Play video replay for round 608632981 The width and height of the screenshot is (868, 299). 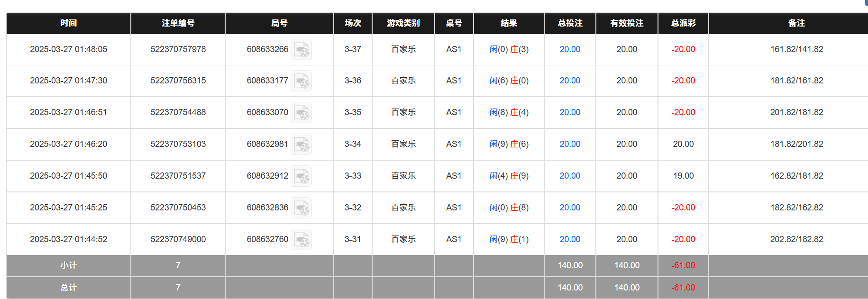[301, 145]
